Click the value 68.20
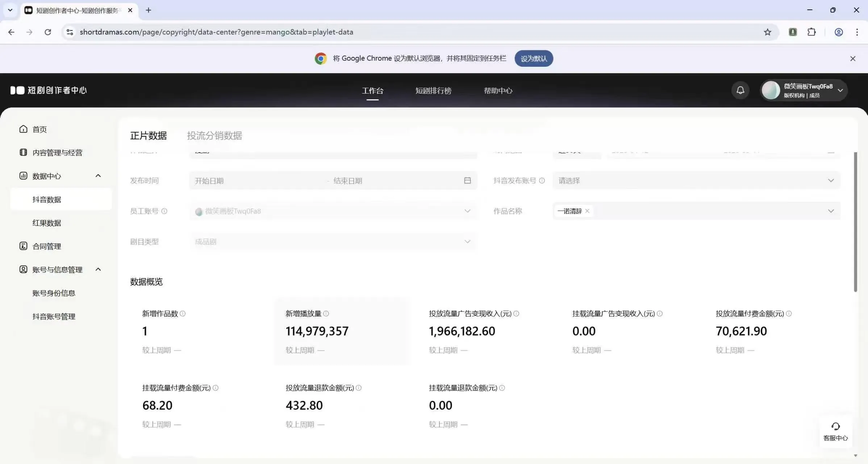This screenshot has width=868, height=464. pyautogui.click(x=157, y=405)
